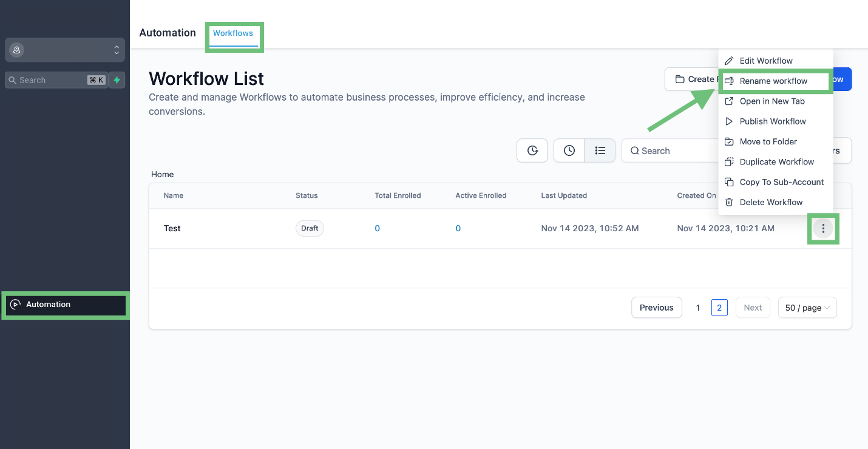Click the Status column header
The width and height of the screenshot is (868, 449).
(x=307, y=195)
